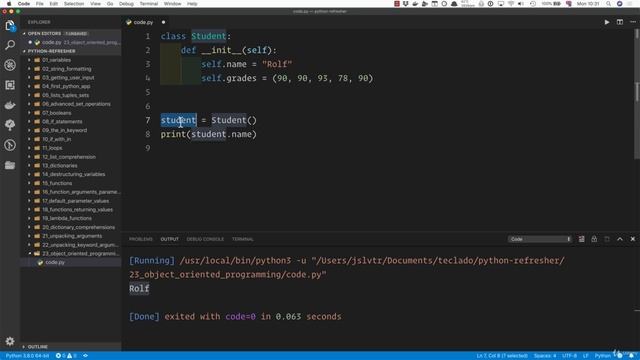Open the Debug menu
This screenshot has height=360, width=640.
(126, 4)
